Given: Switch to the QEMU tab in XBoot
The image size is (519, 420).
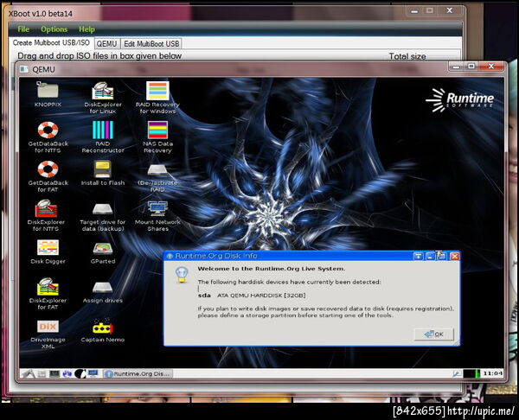Looking at the screenshot, I should [x=107, y=44].
